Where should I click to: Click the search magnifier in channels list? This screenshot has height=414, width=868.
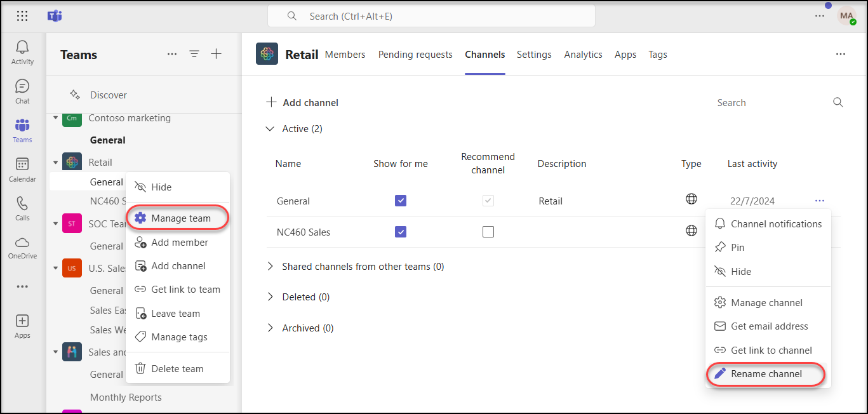coord(838,102)
